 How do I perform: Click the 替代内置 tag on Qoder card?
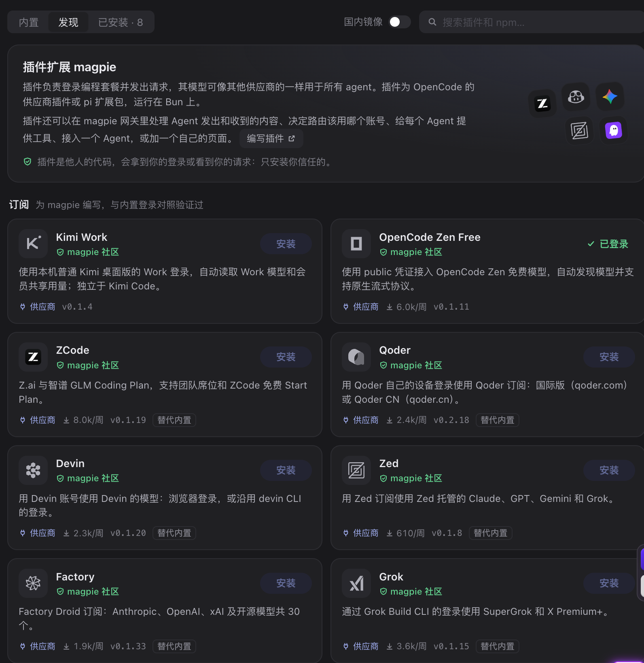(x=498, y=420)
